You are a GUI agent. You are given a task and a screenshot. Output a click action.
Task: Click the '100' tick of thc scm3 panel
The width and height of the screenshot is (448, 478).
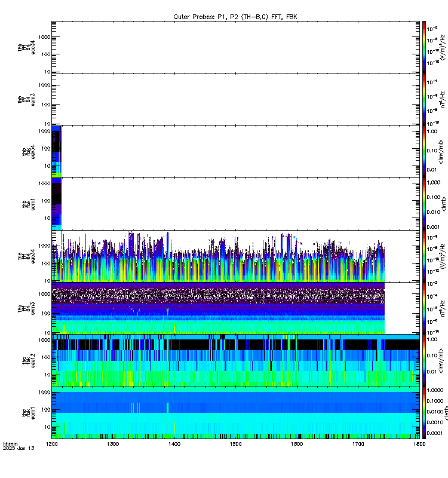[46, 313]
